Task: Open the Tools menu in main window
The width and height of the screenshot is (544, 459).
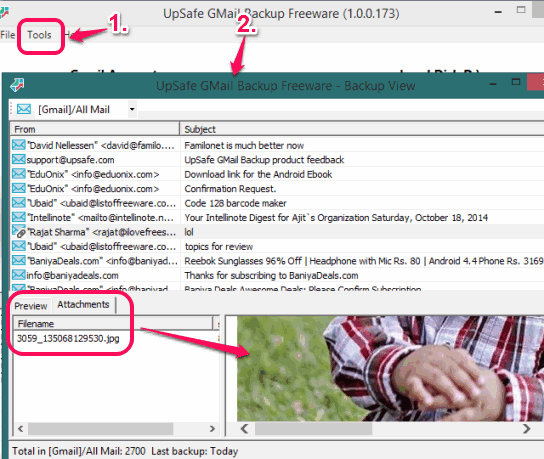Action: [39, 35]
